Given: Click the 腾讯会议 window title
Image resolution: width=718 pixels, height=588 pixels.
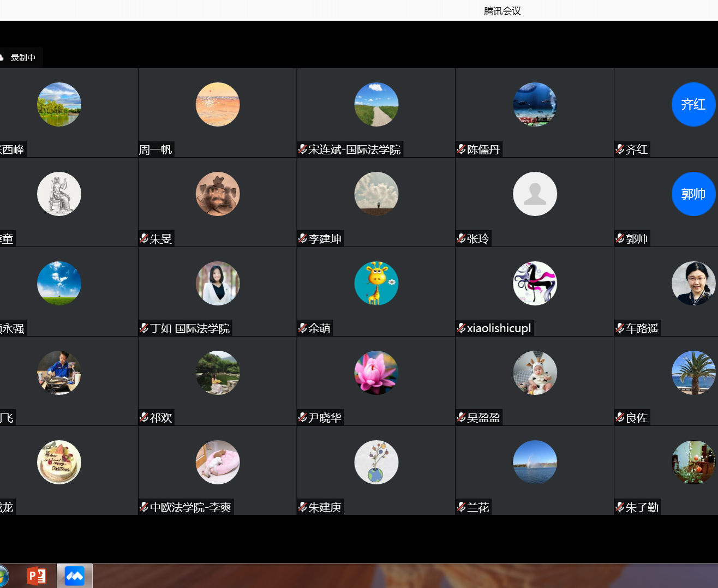Looking at the screenshot, I should click(x=502, y=11).
